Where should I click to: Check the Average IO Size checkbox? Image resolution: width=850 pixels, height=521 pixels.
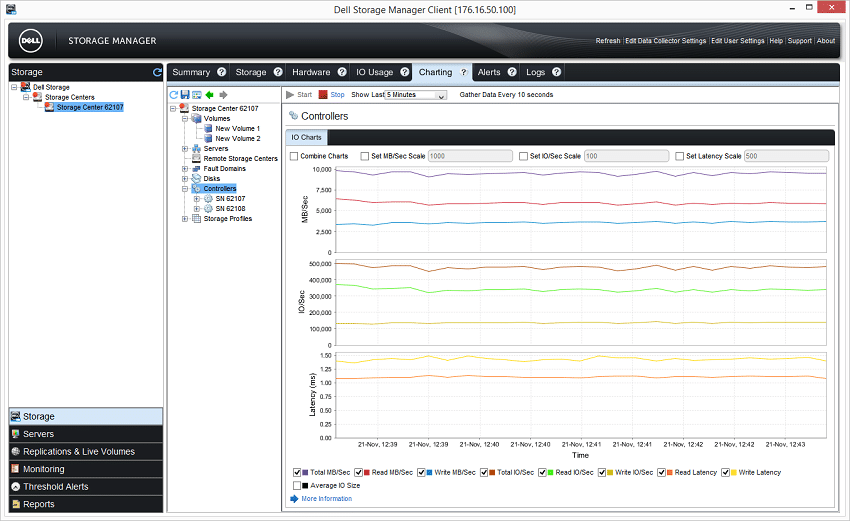click(297, 486)
